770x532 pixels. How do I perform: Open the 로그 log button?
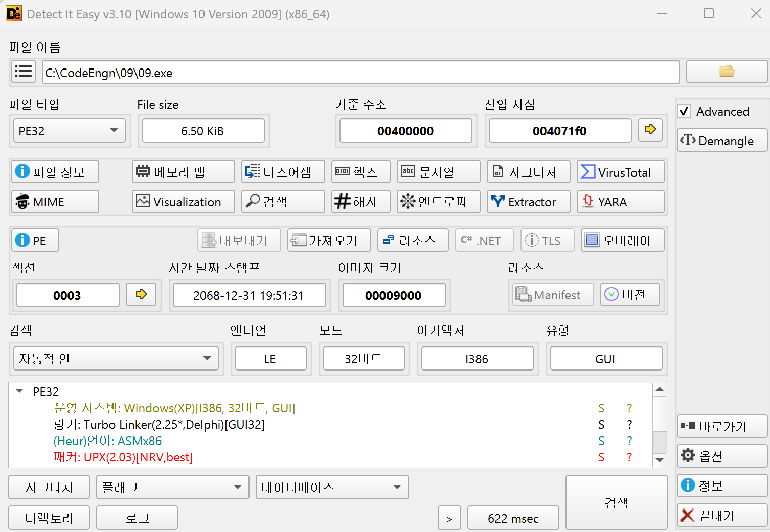137,518
